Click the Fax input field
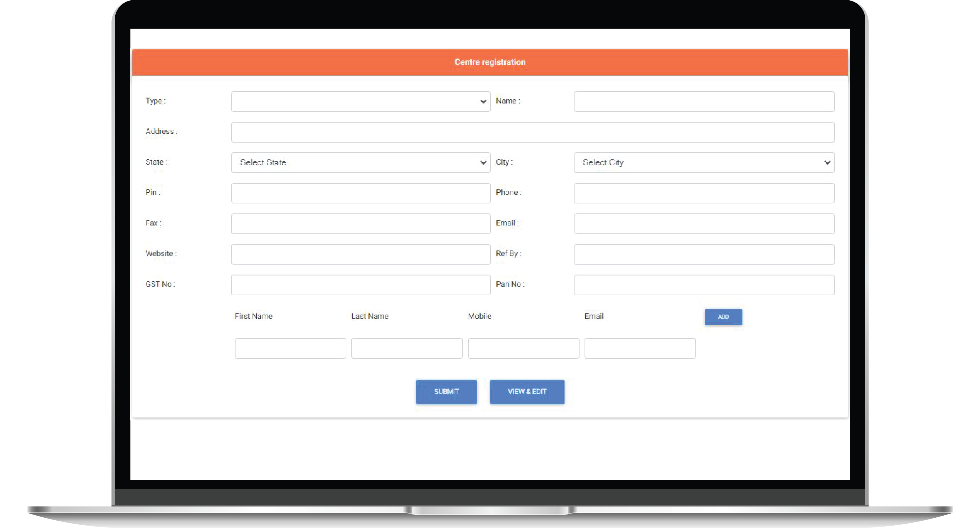980x528 pixels. click(x=360, y=224)
